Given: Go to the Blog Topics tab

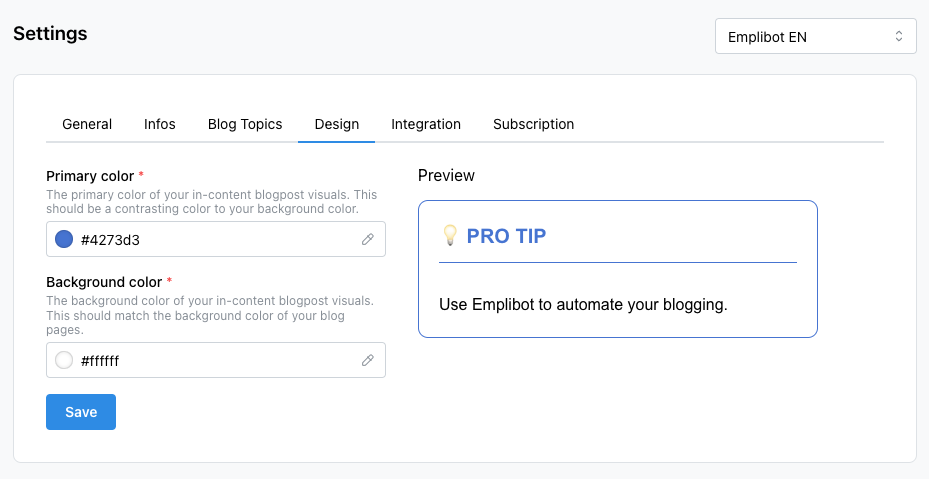Looking at the screenshot, I should click(x=245, y=124).
